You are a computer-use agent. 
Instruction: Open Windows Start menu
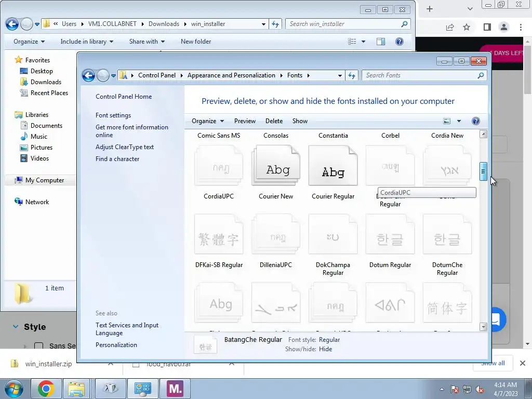[x=14, y=389]
